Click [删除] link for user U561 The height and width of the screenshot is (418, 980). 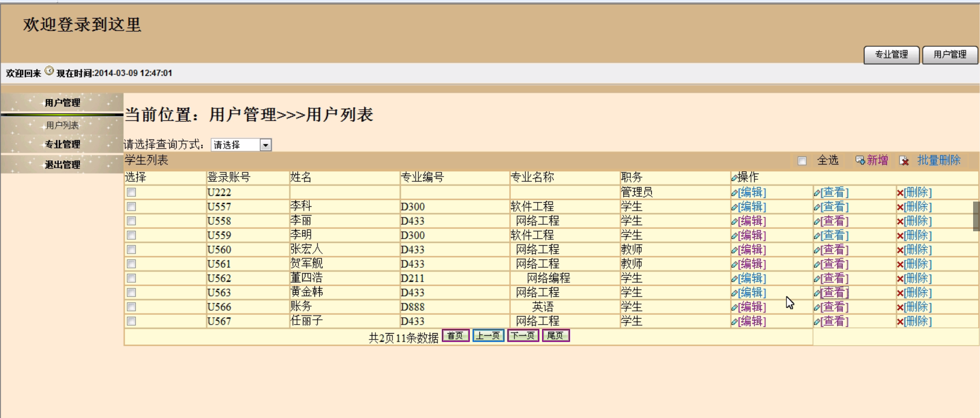point(918,264)
